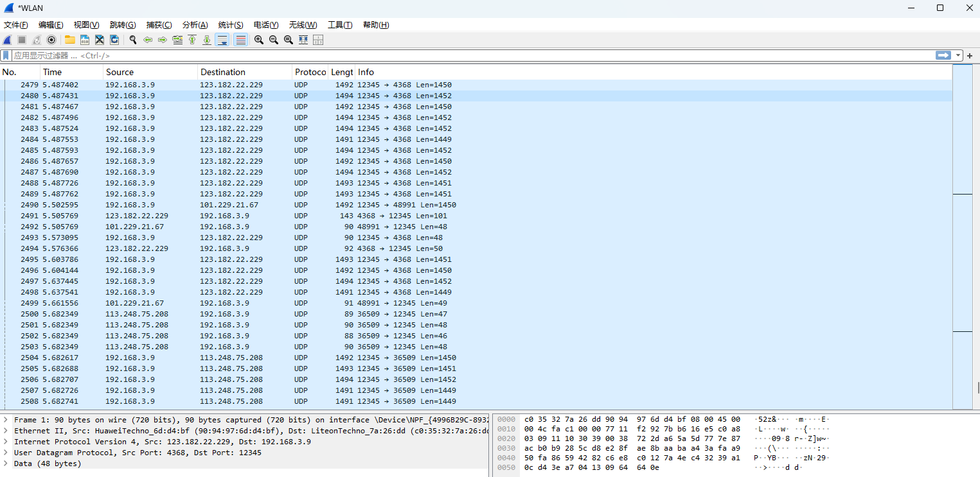
Task: Sort by the Time column header
Action: 72,72
